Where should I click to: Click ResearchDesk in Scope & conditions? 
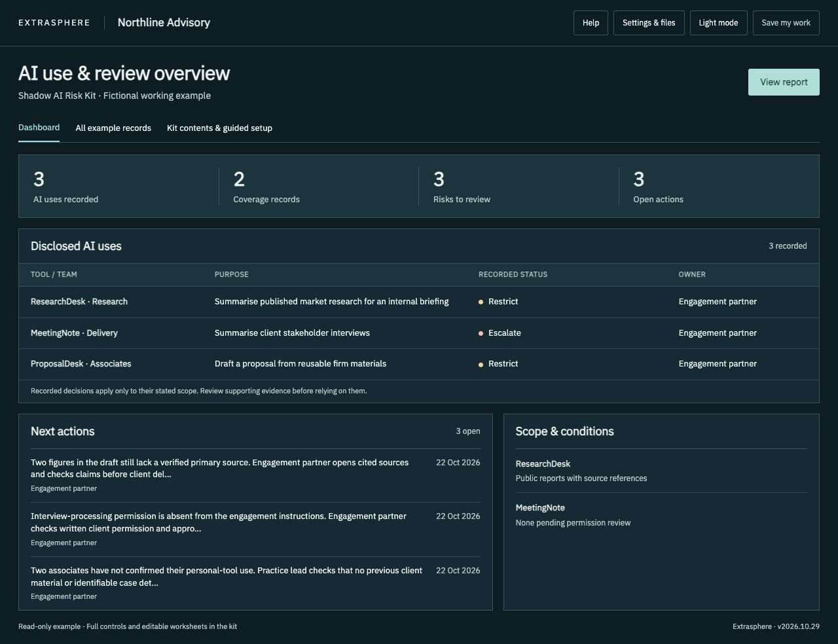pyautogui.click(x=543, y=464)
